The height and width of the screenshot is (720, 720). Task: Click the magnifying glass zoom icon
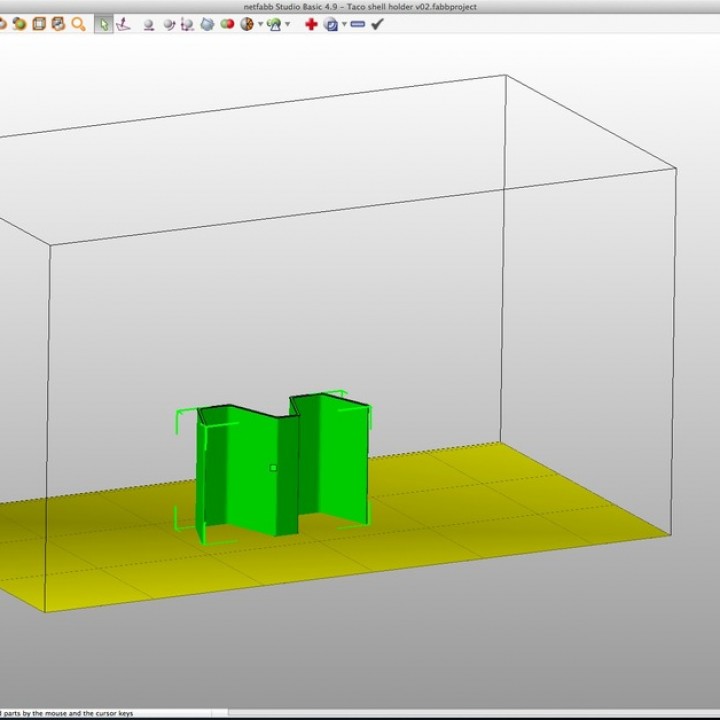coord(78,24)
